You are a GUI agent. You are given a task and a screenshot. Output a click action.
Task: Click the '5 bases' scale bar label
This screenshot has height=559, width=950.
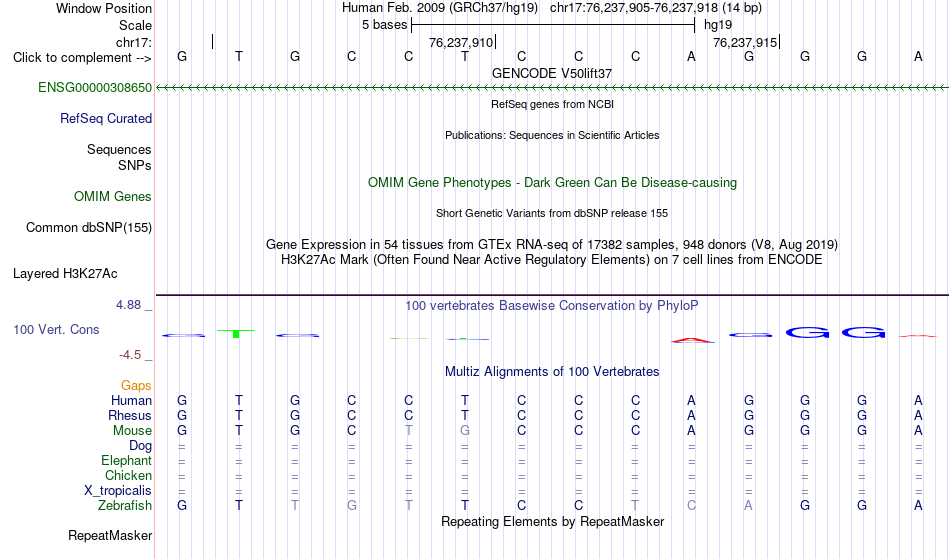point(384,25)
